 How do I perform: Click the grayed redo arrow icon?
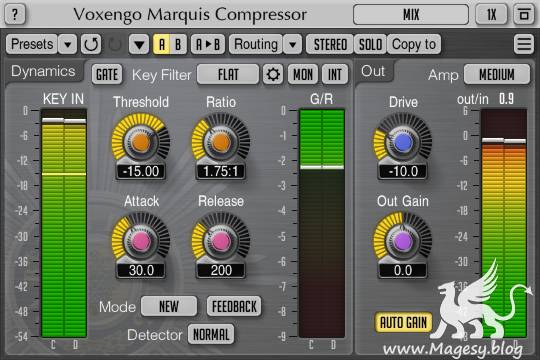point(115,44)
